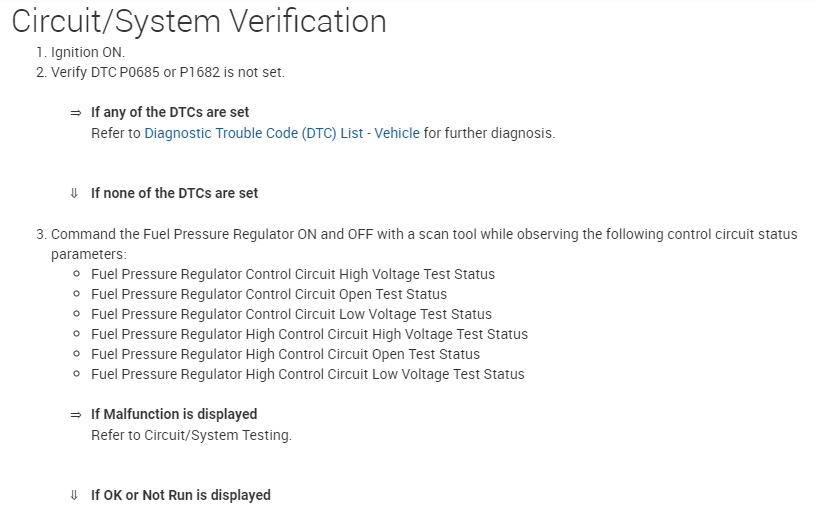Image resolution: width=816 pixels, height=520 pixels.
Task: Select "Fuel Pressure Regulator Control Circuit Open Test Status"
Action: (268, 294)
